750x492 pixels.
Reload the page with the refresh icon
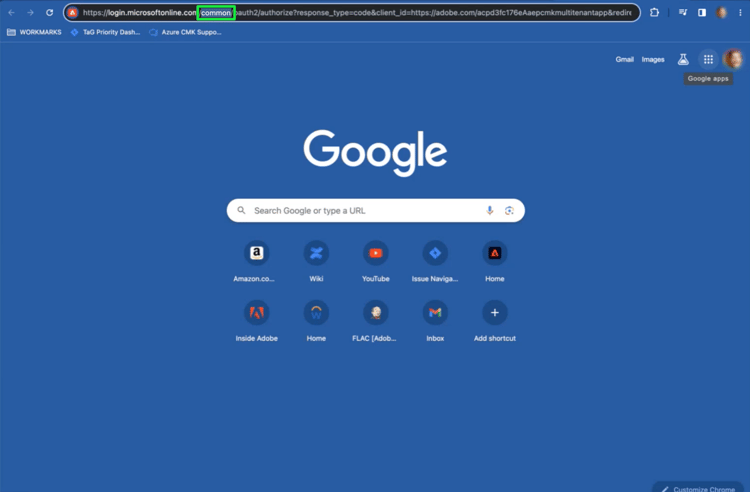point(49,13)
